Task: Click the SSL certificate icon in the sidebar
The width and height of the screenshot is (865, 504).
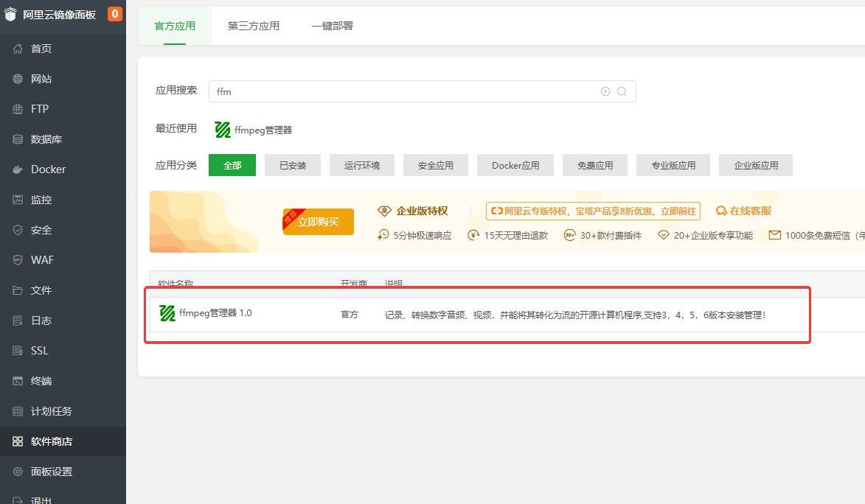Action: tap(18, 351)
